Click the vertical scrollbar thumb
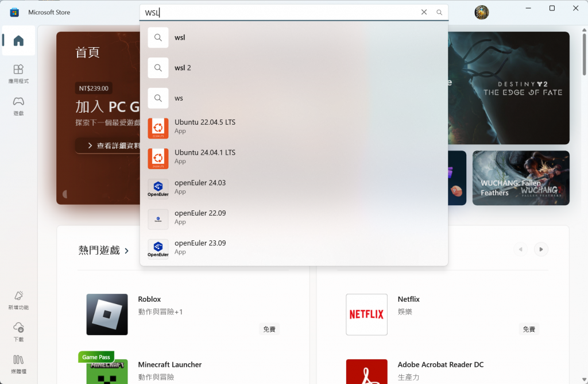The height and width of the screenshot is (384, 588). pyautogui.click(x=584, y=54)
